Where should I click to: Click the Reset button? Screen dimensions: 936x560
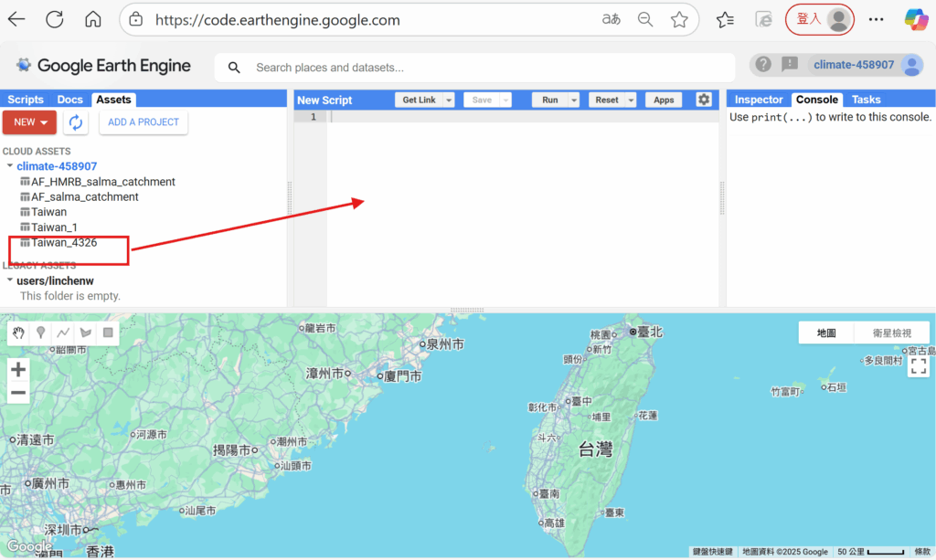(x=607, y=100)
